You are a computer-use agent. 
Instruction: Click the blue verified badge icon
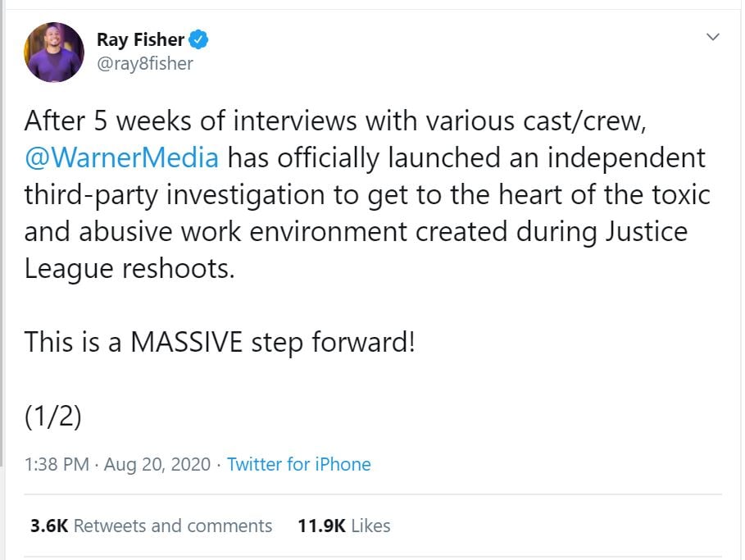[198, 39]
